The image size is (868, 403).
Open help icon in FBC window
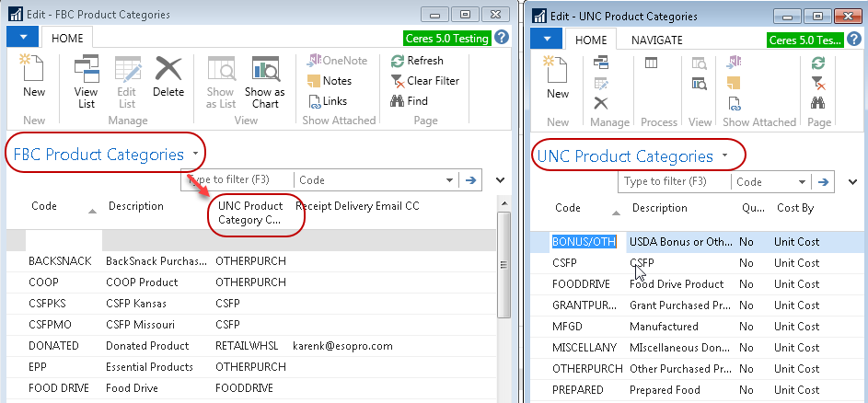502,38
